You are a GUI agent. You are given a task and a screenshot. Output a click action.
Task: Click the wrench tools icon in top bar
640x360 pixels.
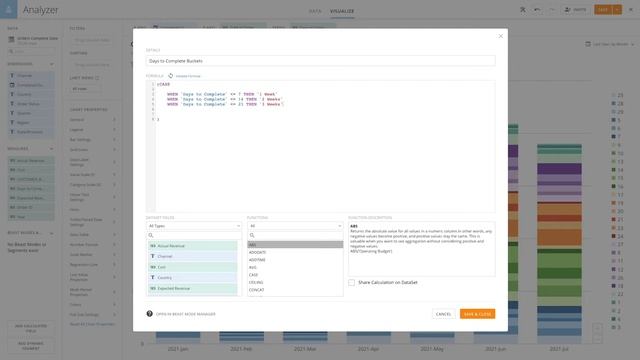click(x=523, y=9)
